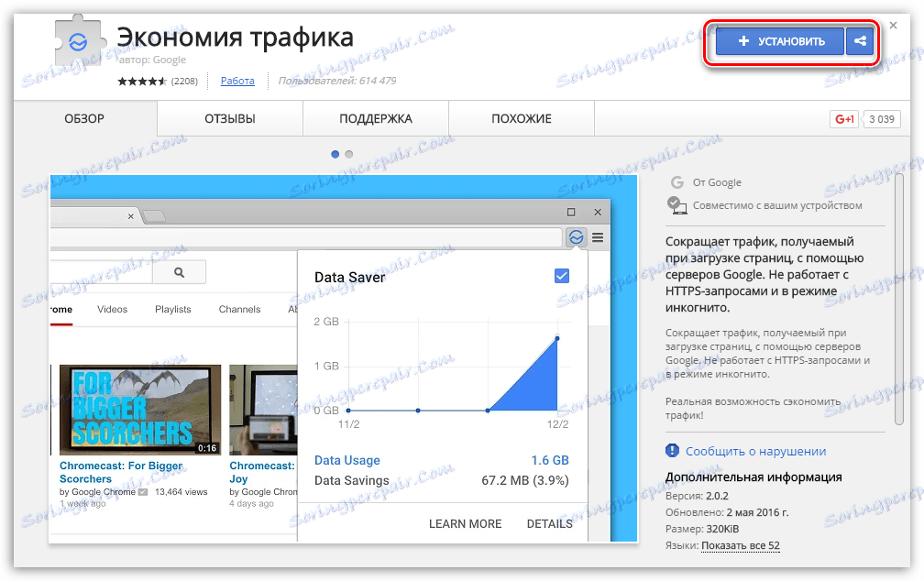Click Совместимо с вашим устройством text
Image resolution: width=924 pixels, height=581 pixels.
[777, 205]
